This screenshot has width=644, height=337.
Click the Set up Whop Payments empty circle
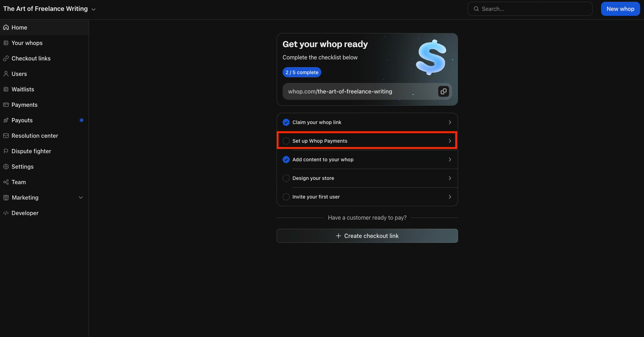[x=286, y=141]
